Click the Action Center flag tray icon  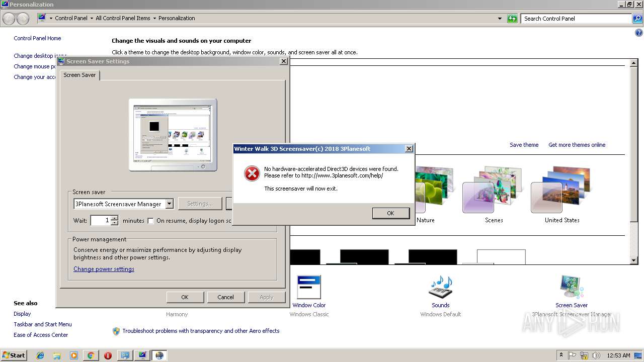573,355
